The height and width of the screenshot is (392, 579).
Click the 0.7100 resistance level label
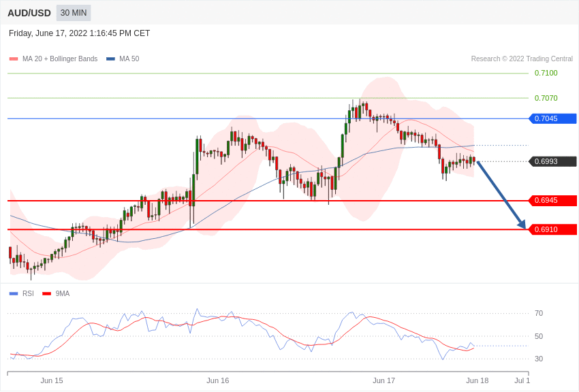click(x=546, y=73)
